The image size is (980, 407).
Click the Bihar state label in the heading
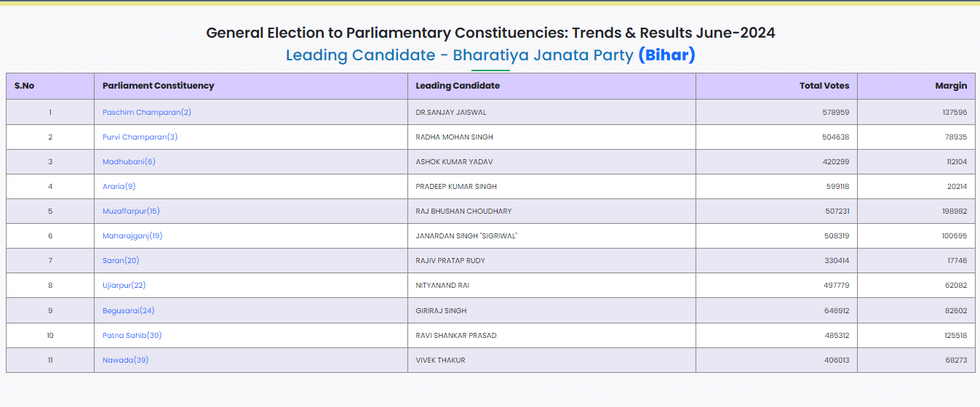tap(666, 55)
